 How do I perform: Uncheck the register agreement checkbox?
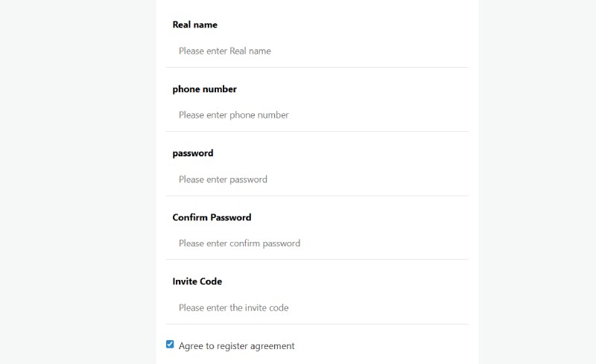coord(170,345)
